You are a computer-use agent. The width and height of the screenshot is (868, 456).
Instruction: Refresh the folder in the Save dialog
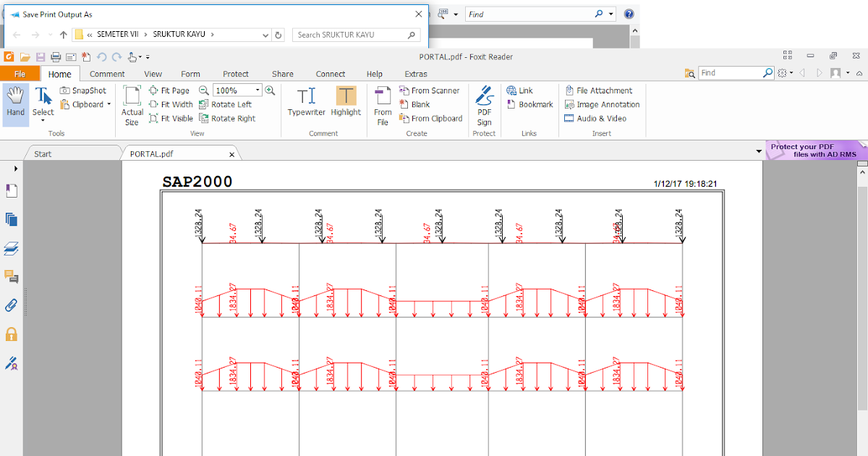[278, 35]
